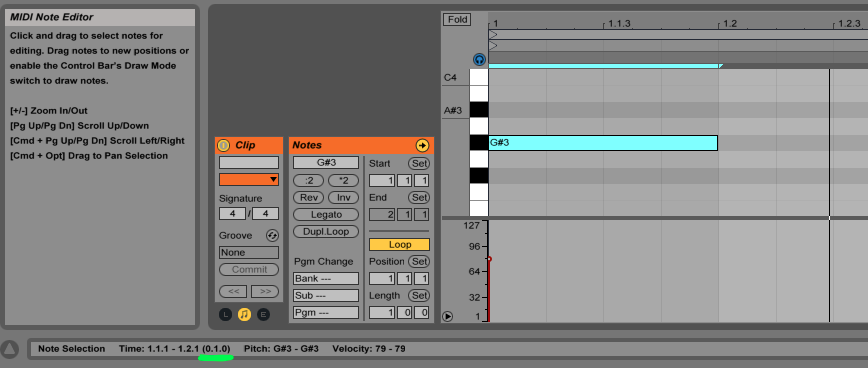Click the Pitch: G#3 - G#3 status text
The image size is (868, 368).
point(281,349)
